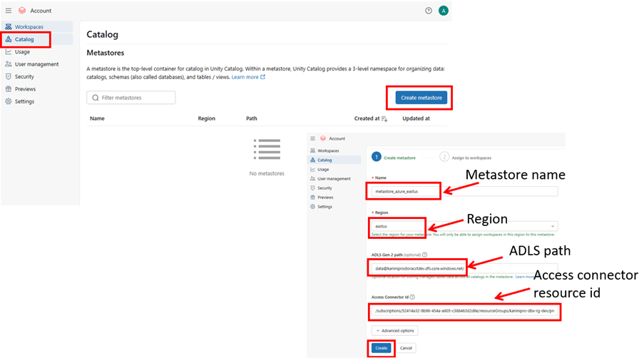
Task: Expand the Advanced options section
Action: coord(394,331)
